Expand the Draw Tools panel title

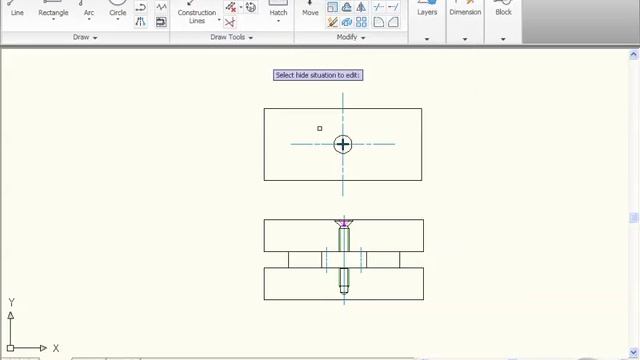coord(231,37)
